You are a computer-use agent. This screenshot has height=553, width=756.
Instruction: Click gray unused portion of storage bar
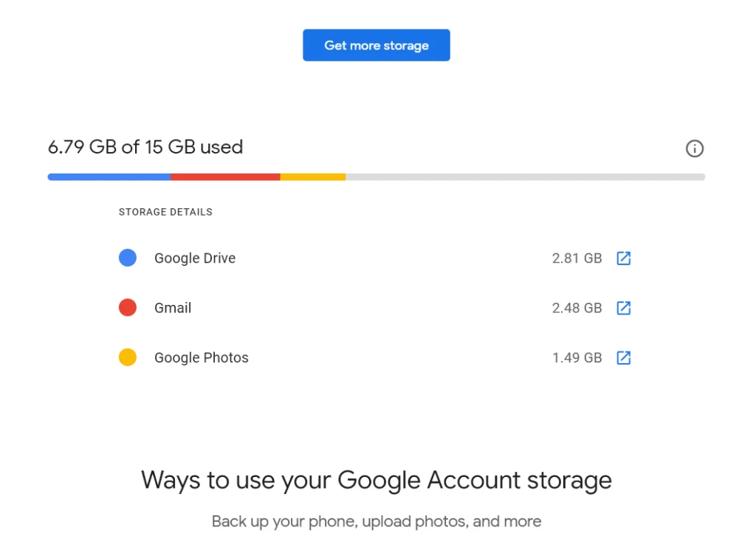(526, 177)
